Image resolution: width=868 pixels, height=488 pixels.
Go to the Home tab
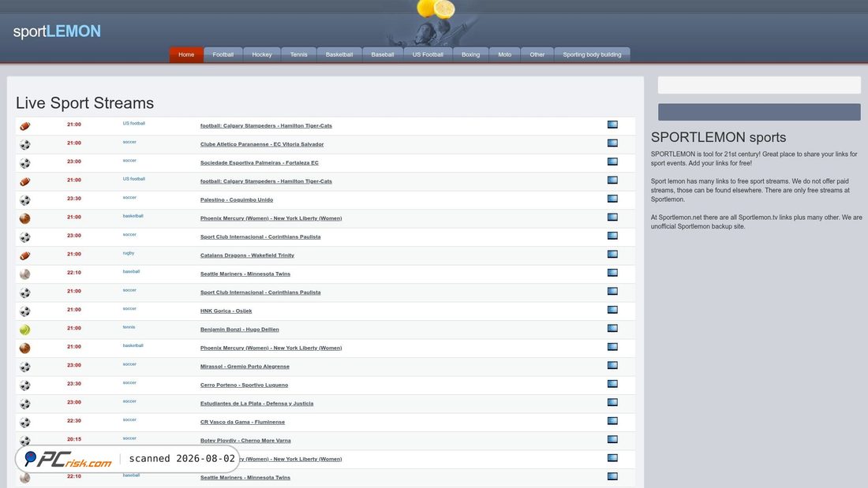tap(186, 54)
